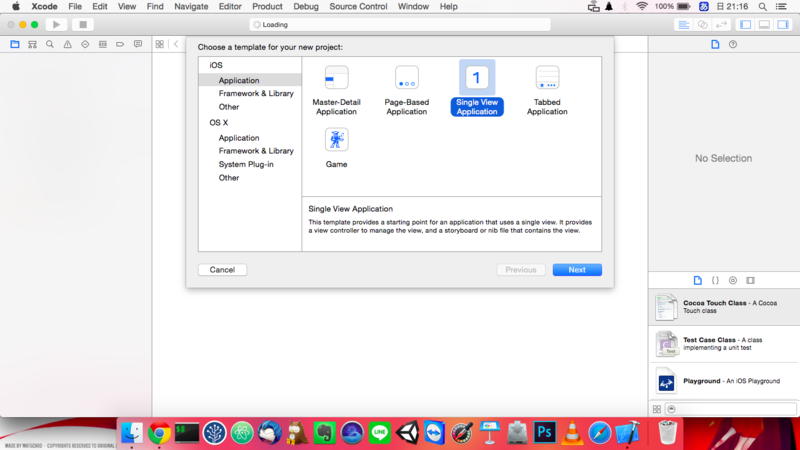The width and height of the screenshot is (800, 450).
Task: Click the editor back arrow
Action: [176, 44]
